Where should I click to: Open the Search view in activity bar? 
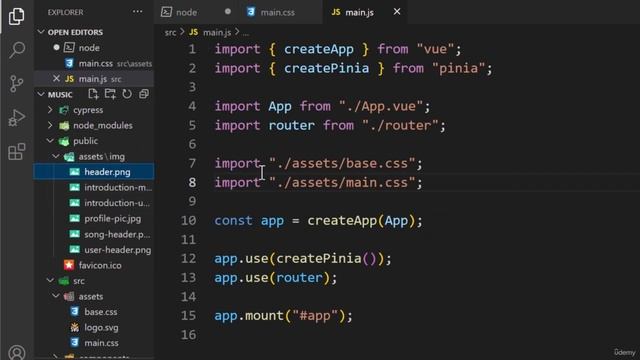pyautogui.click(x=17, y=50)
